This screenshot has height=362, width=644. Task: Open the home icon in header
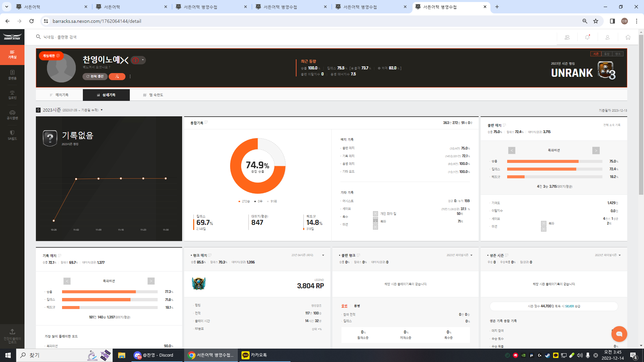point(628,37)
